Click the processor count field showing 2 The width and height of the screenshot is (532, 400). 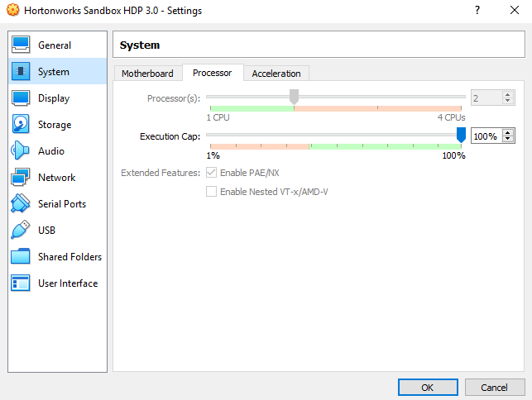486,98
